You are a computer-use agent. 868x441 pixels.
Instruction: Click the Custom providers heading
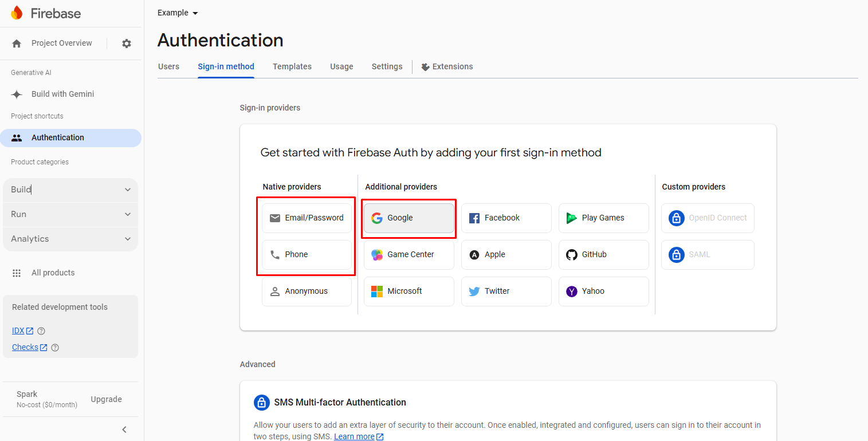point(694,187)
